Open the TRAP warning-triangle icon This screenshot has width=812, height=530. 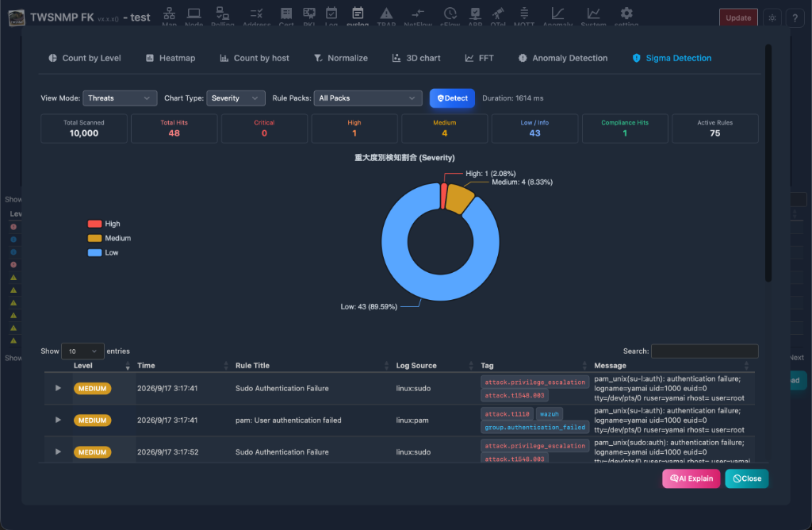point(386,16)
